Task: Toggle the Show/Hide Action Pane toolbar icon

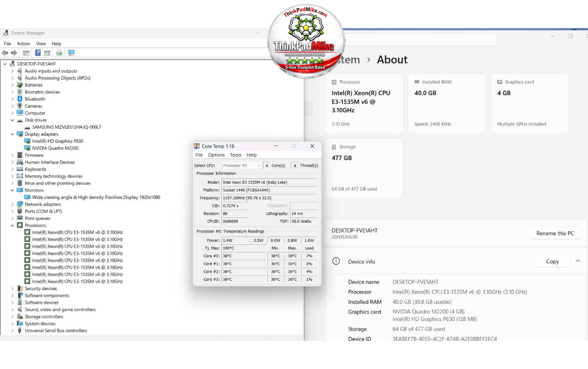Action: click(47, 53)
